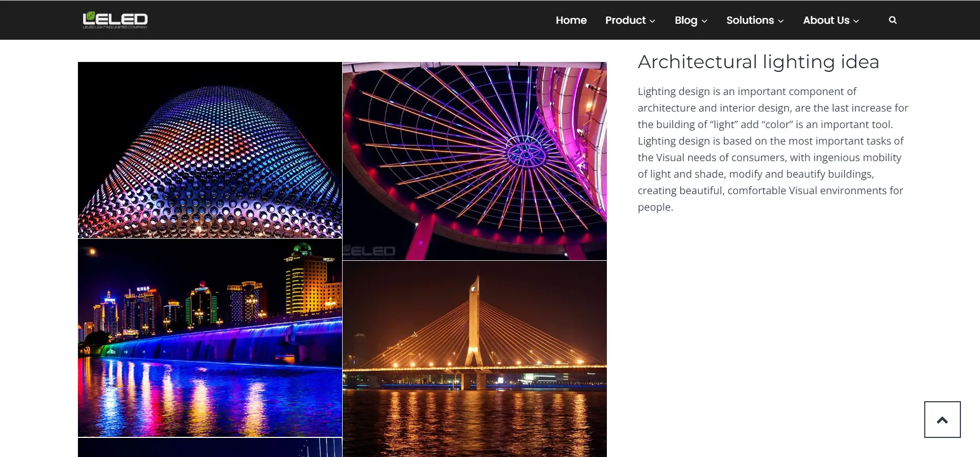Open the search magnifier icon
The height and width of the screenshot is (457, 980).
click(892, 20)
